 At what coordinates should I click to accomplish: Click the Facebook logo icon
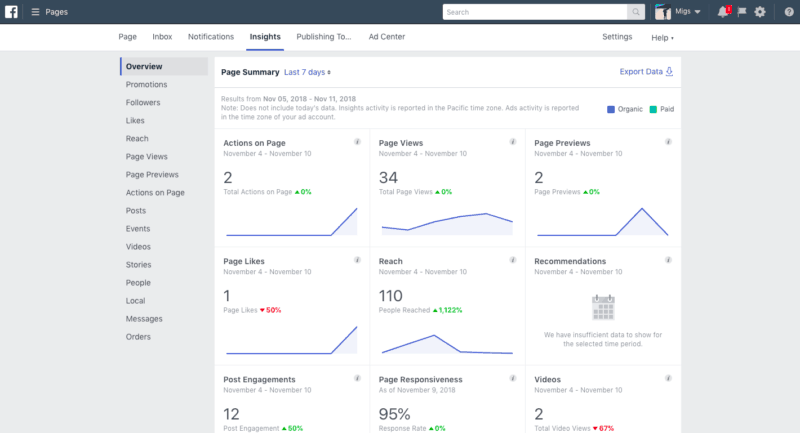[x=11, y=12]
